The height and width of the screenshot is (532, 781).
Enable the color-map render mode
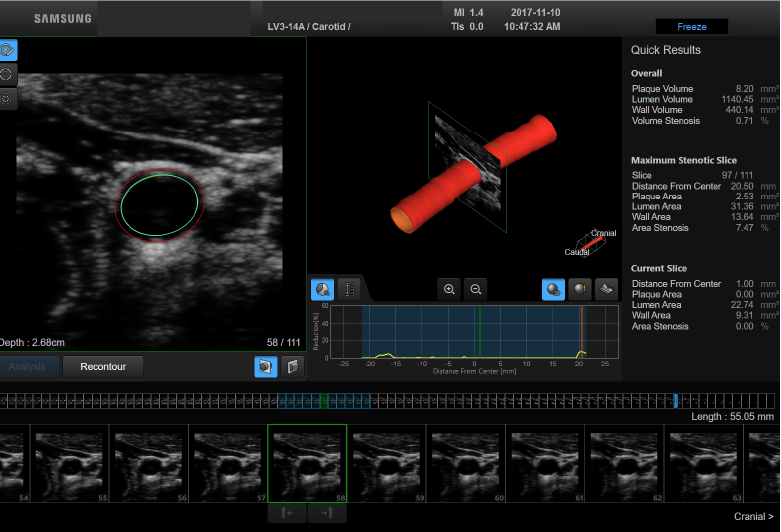point(580,289)
